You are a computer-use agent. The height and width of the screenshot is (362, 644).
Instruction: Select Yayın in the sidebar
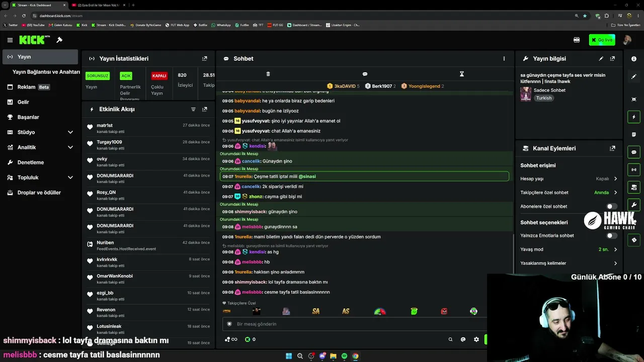[x=41, y=57]
